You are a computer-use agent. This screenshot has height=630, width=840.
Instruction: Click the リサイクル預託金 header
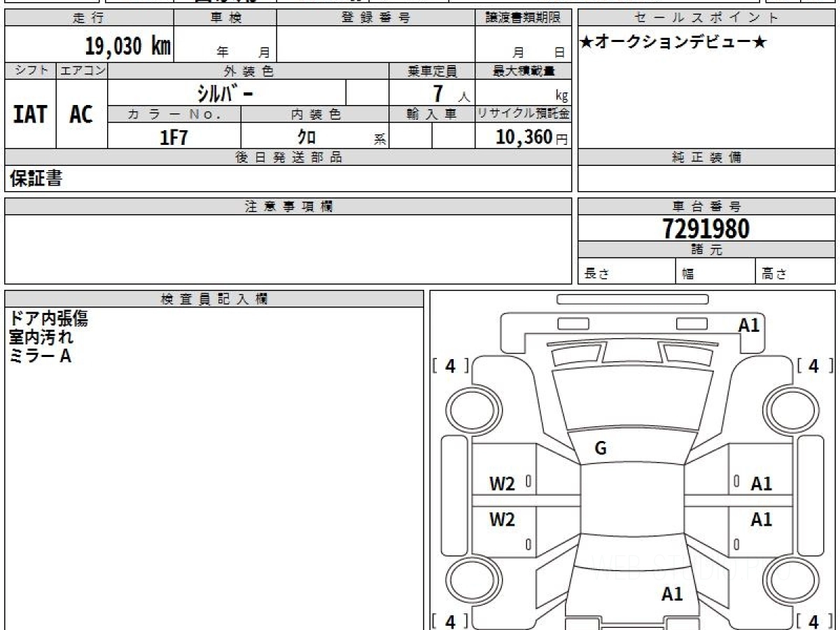524,114
